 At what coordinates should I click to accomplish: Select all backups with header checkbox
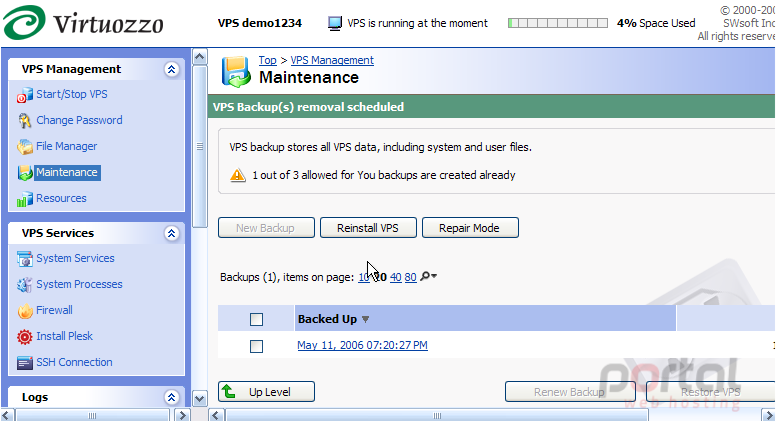click(x=256, y=320)
